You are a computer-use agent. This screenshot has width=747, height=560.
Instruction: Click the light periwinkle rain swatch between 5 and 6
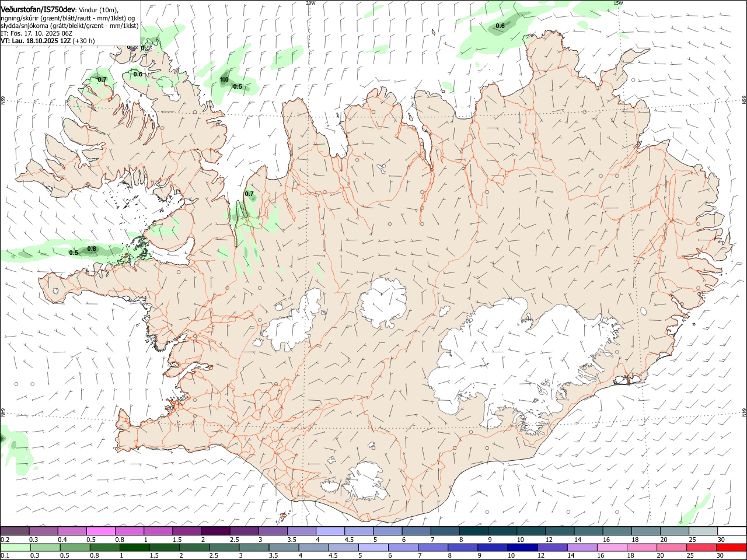click(372, 547)
